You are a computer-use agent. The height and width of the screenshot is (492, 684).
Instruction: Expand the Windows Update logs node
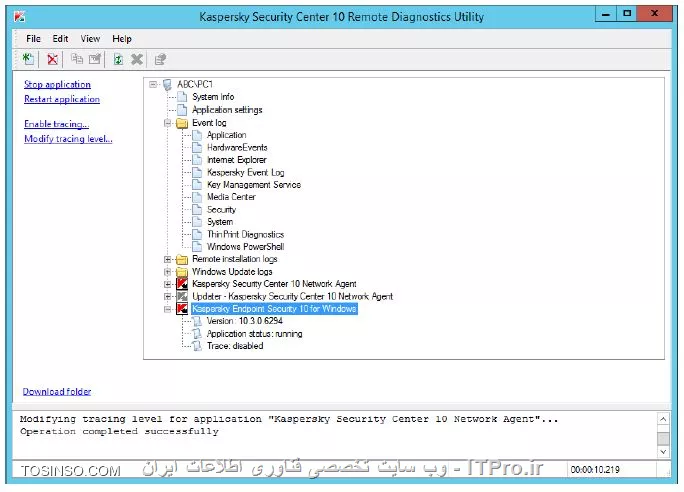click(168, 272)
